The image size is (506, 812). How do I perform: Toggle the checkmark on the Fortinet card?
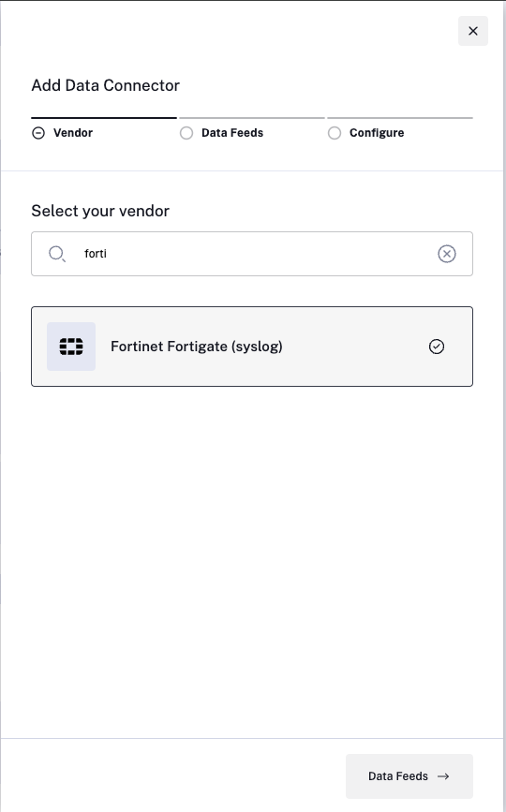[437, 347]
